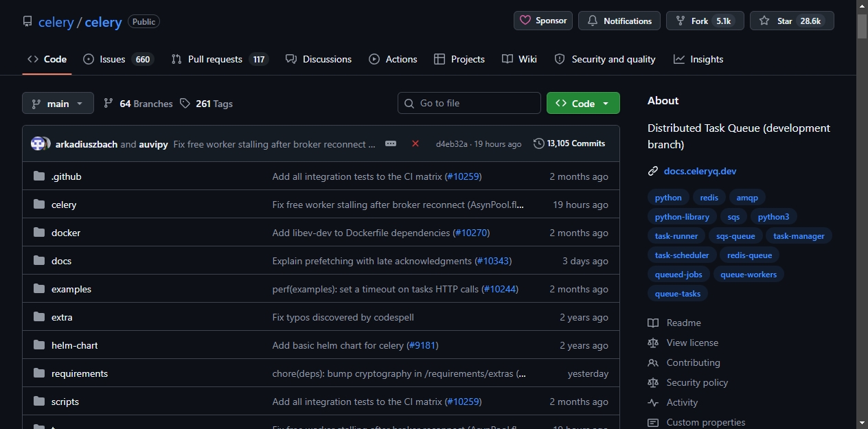Open the Notifications bell button
This screenshot has width=868, height=429.
[x=619, y=21]
